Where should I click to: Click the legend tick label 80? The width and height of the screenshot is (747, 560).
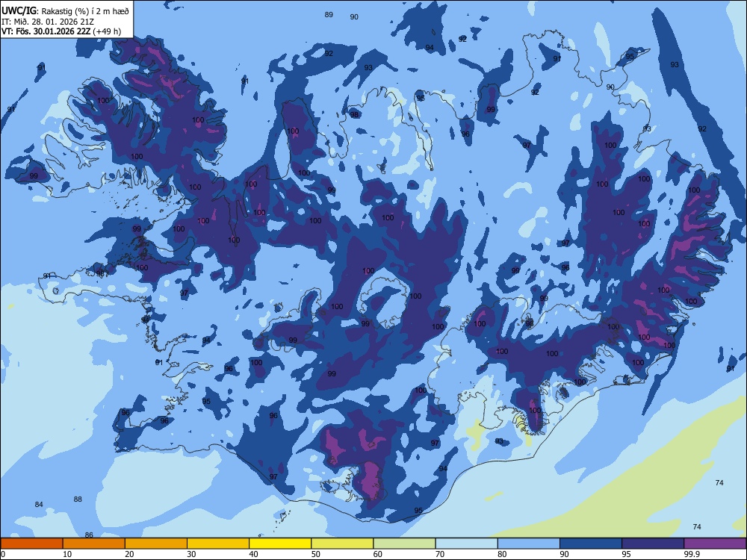(x=502, y=554)
